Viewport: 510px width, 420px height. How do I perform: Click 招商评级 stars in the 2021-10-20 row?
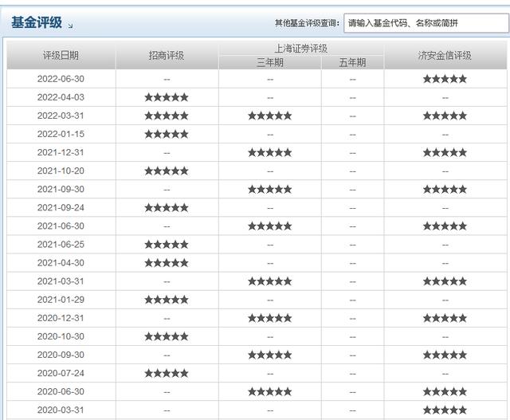coord(167,171)
